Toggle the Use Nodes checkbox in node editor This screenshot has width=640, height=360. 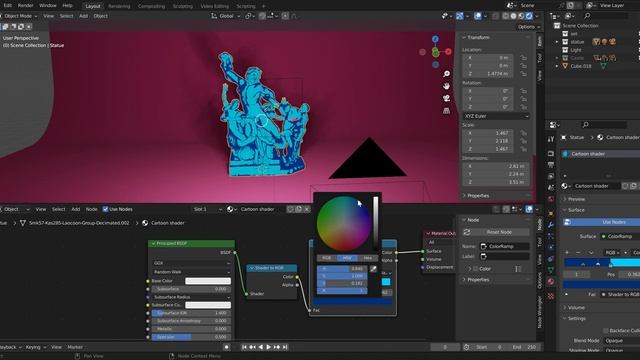coord(105,209)
